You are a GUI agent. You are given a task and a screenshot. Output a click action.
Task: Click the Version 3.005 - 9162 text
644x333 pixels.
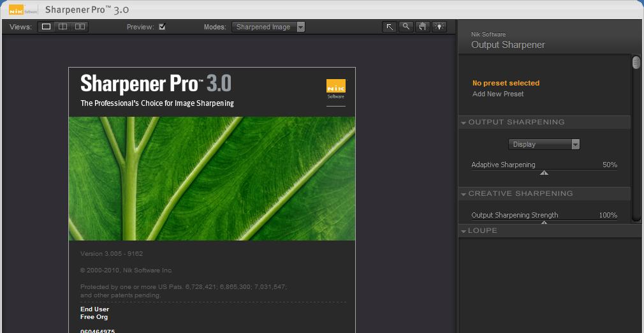(x=112, y=254)
